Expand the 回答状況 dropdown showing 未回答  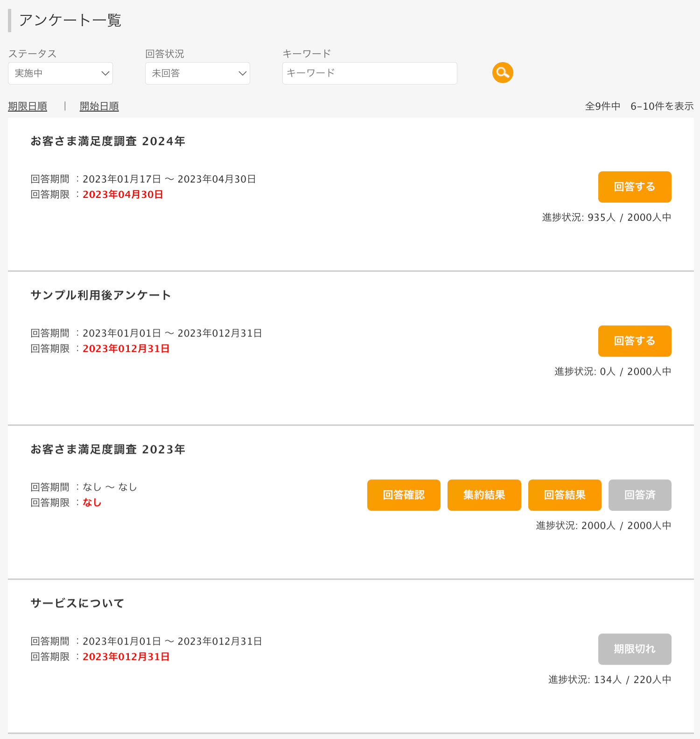pos(197,73)
